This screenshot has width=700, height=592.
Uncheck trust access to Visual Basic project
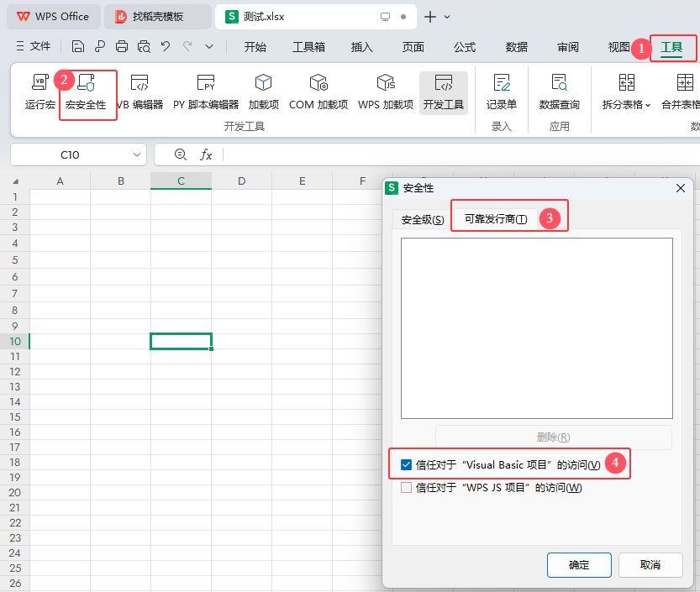coord(407,465)
